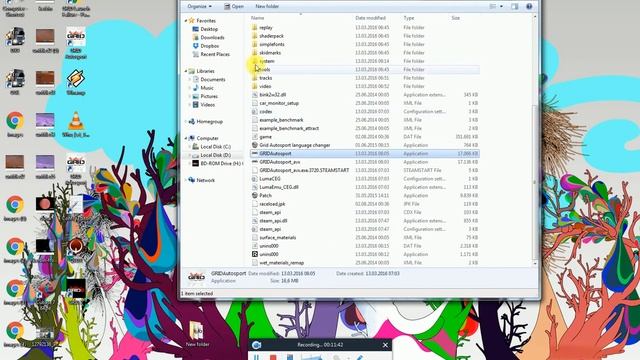Viewport: 640px width, 360px height.
Task: Expand the Network tree node
Action: tap(186, 180)
